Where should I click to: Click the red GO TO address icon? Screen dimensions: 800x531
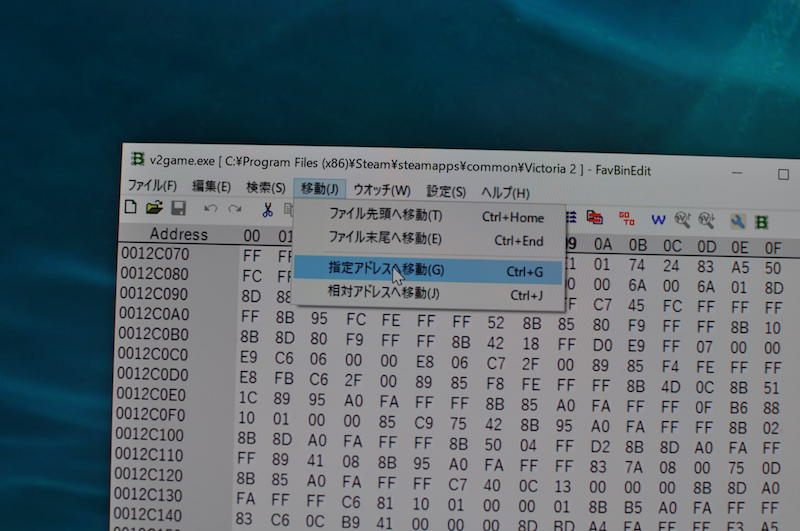[627, 218]
